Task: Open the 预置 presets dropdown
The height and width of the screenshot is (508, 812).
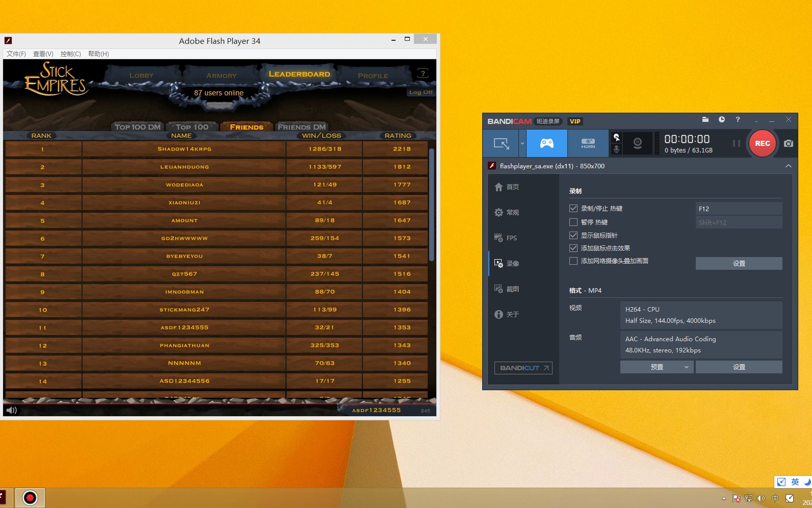Action: coord(657,367)
